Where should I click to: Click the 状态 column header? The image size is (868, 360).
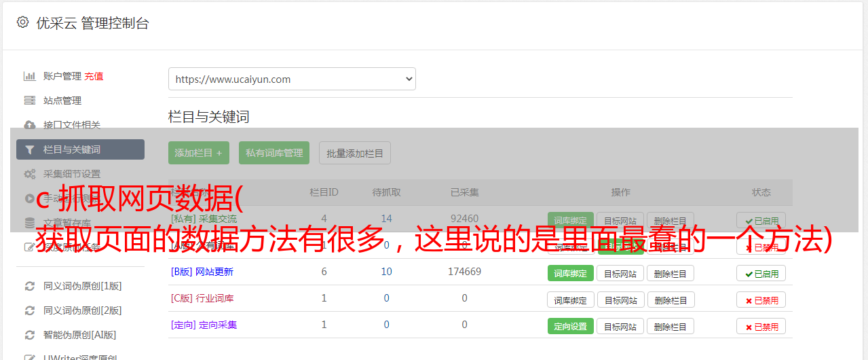[x=761, y=192]
